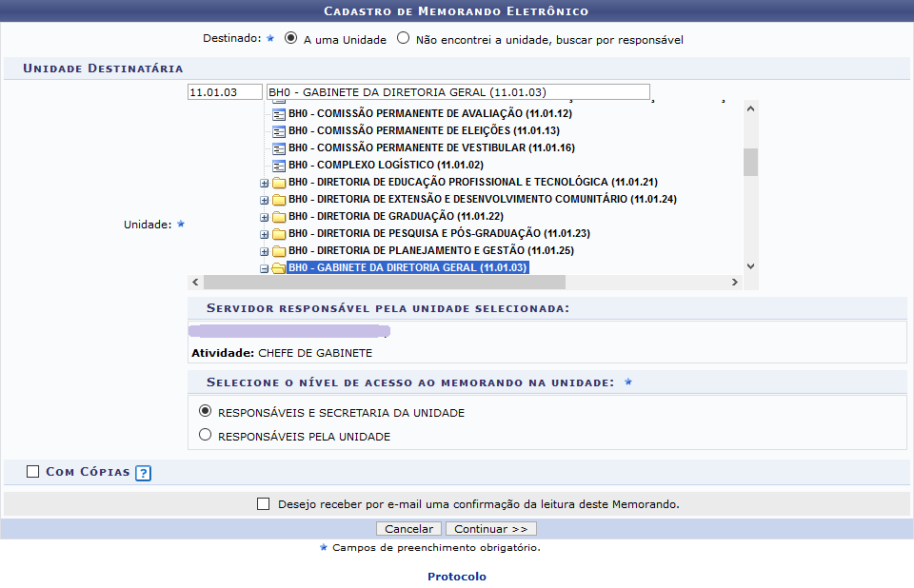Viewport: 914px width, 588px height.
Task: Expand Diretoria de Extensão e Desenvolvimento Comunitário node
Action: point(264,200)
